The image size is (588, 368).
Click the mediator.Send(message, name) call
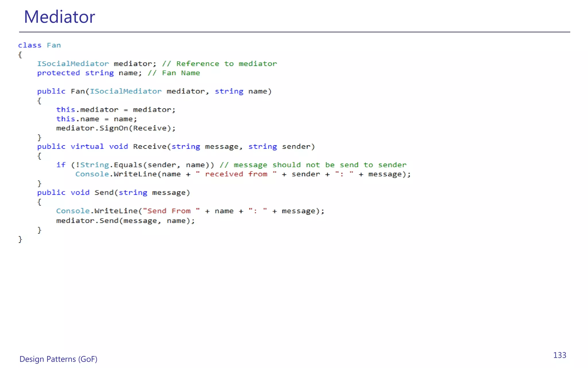pyautogui.click(x=125, y=221)
